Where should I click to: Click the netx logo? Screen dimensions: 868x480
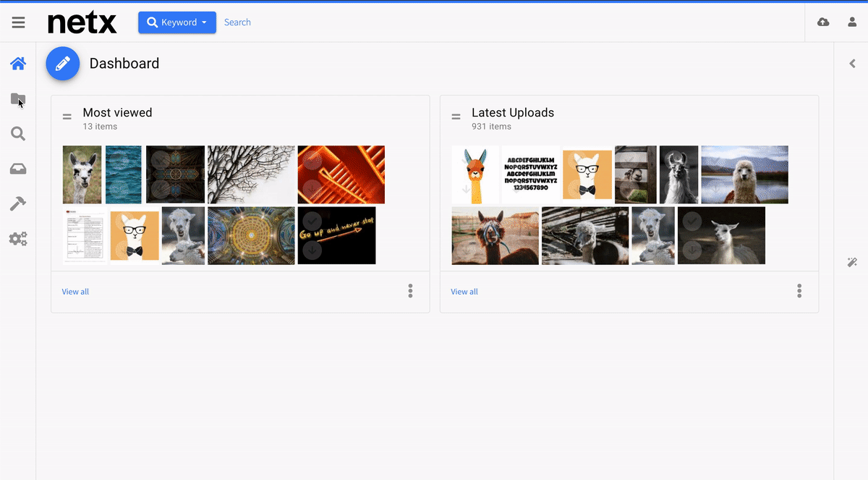point(82,22)
